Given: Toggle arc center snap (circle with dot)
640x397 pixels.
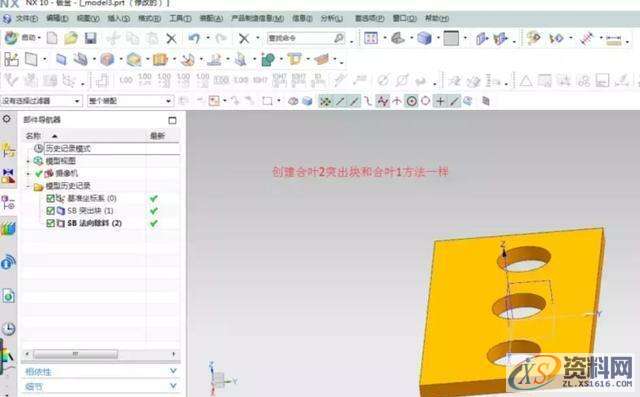Looking at the screenshot, I should coord(411,101).
